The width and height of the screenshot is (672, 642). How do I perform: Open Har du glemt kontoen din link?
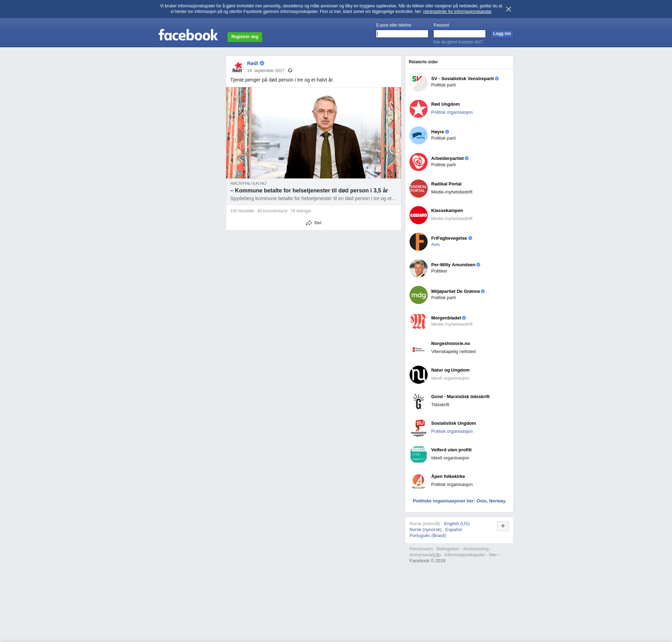coord(457,42)
